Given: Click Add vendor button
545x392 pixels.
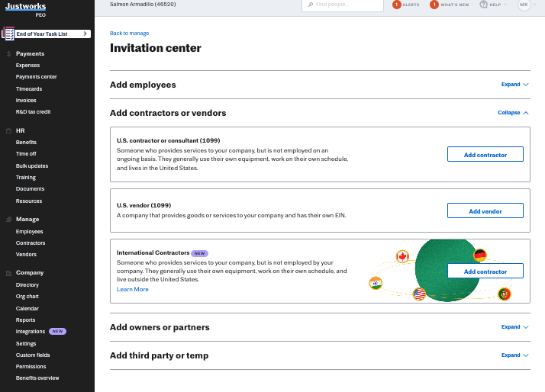Looking at the screenshot, I should click(x=485, y=210).
